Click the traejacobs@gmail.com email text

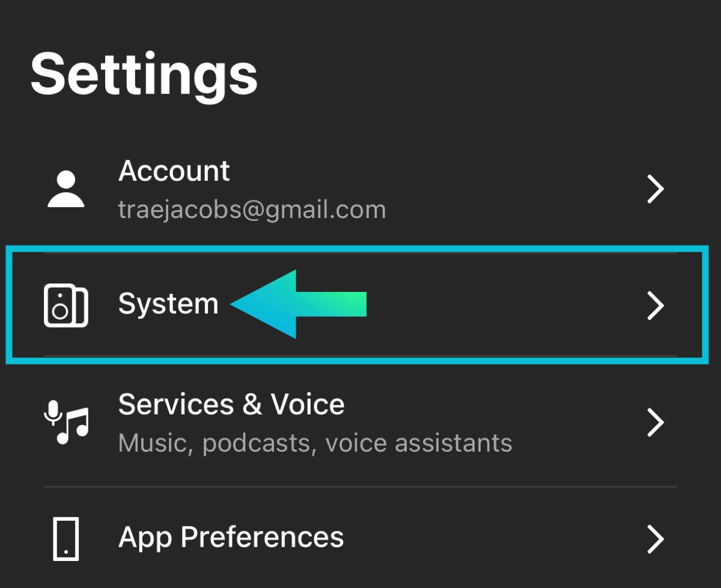coord(252,210)
